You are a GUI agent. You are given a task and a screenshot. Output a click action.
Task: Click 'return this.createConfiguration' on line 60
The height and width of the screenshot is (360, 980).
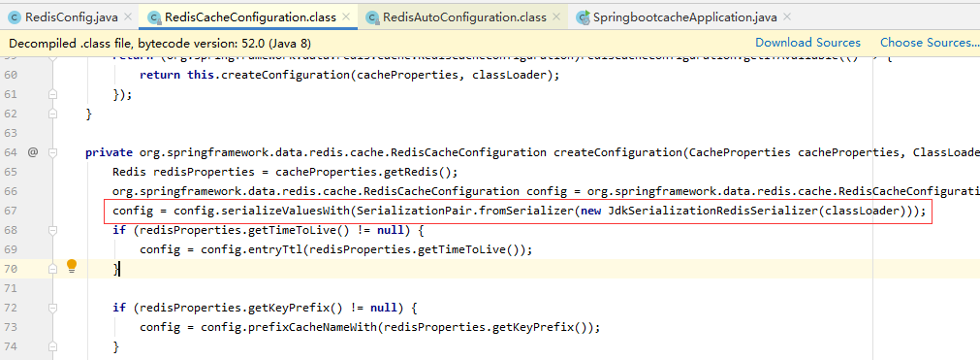click(x=244, y=75)
